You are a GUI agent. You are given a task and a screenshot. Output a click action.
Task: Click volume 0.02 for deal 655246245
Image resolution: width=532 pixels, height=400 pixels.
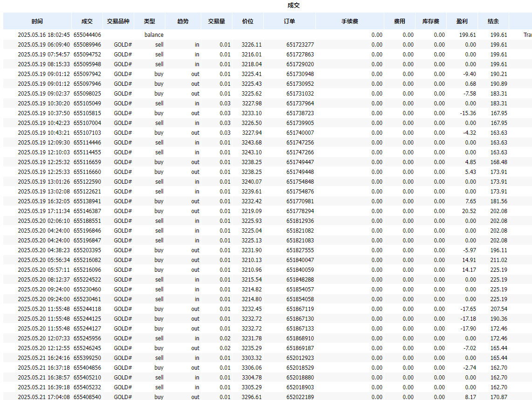click(x=225, y=348)
